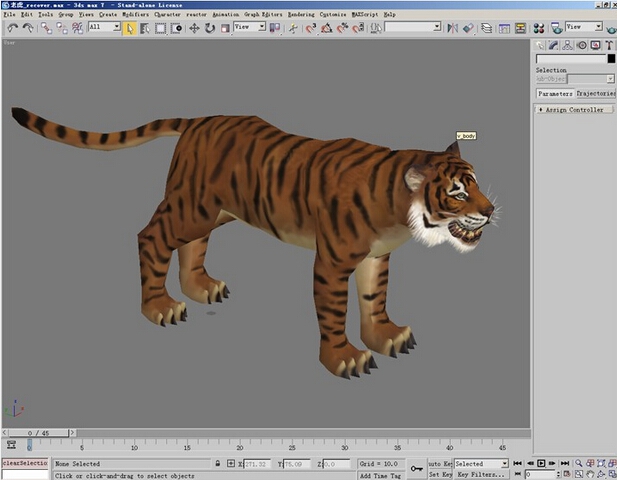
Task: Open the named selection sets dropdown
Action: pyautogui.click(x=412, y=27)
